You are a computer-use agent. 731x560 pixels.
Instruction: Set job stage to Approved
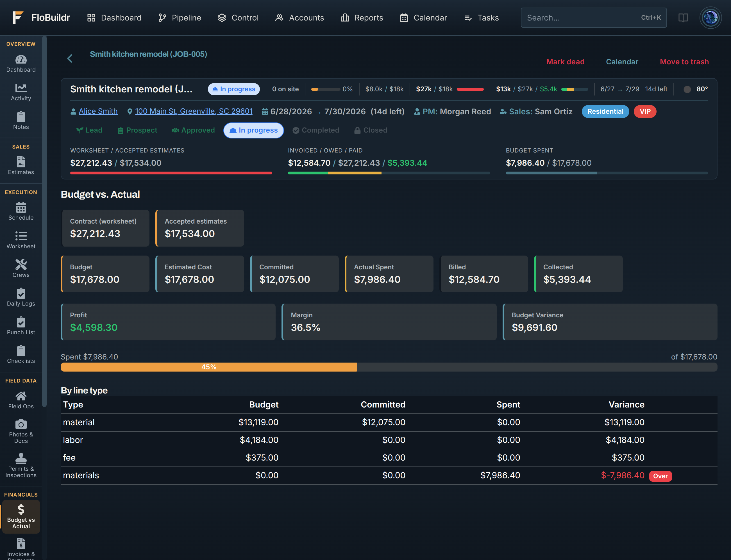pos(193,130)
